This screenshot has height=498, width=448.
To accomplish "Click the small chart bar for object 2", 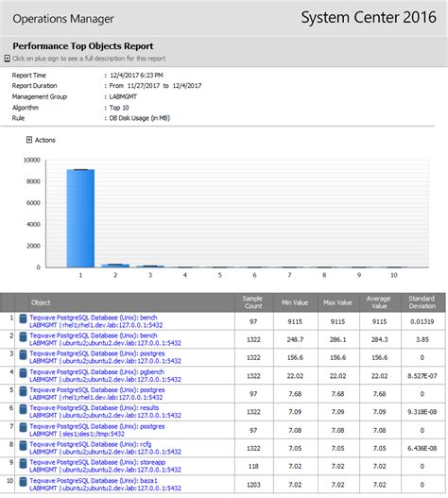I will click(x=115, y=266).
